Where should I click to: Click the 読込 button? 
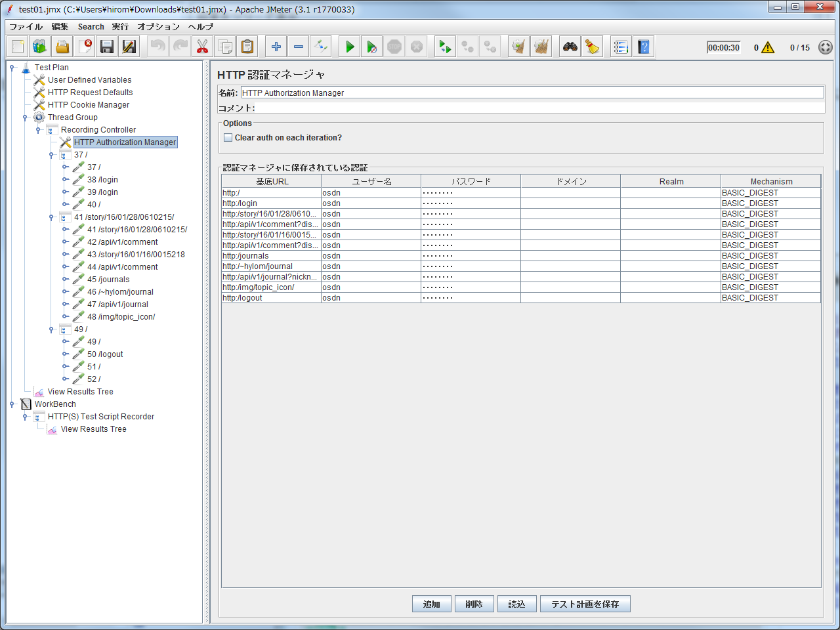(x=517, y=604)
